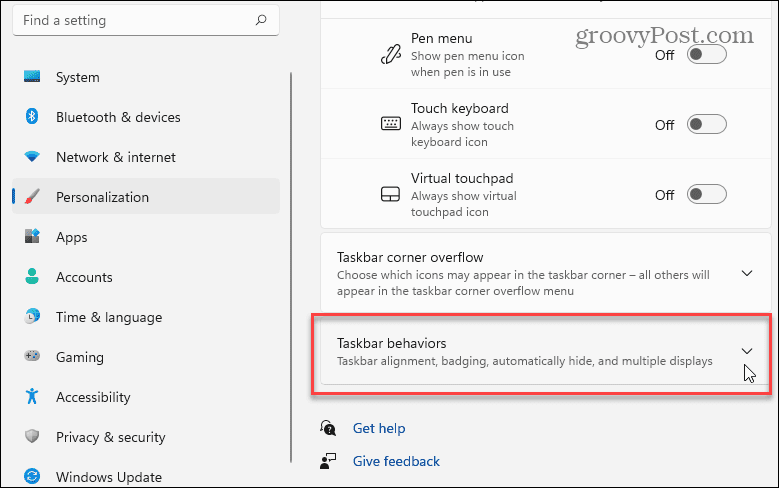The height and width of the screenshot is (488, 779).
Task: Open the System settings category
Action: pyautogui.click(x=146, y=77)
